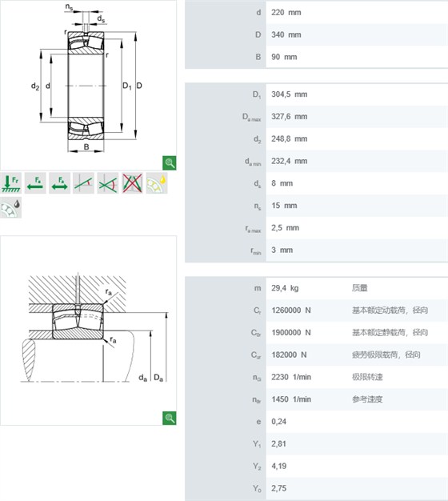The width and height of the screenshot is (448, 501).
Task: Select the static misalignment compensation icon
Action: (x=84, y=183)
